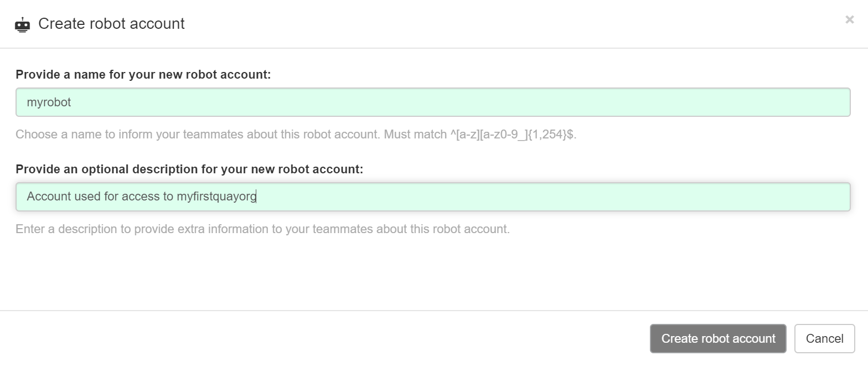Click the robot icon in the dialog header

pyautogui.click(x=22, y=24)
